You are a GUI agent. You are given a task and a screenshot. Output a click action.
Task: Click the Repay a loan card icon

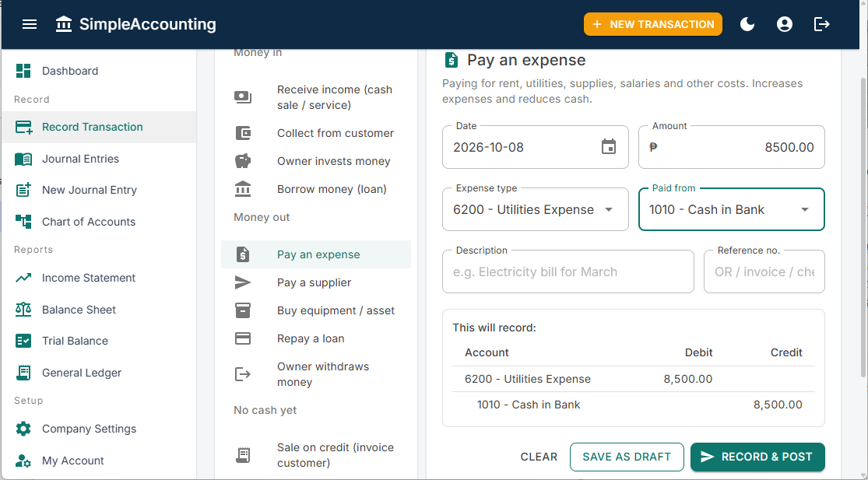pos(243,338)
